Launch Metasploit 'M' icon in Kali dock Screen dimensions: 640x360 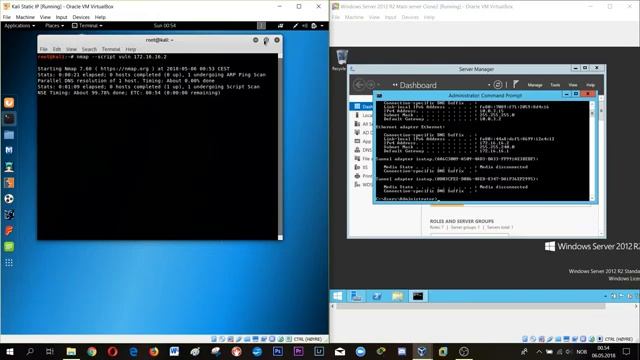pos(9,150)
